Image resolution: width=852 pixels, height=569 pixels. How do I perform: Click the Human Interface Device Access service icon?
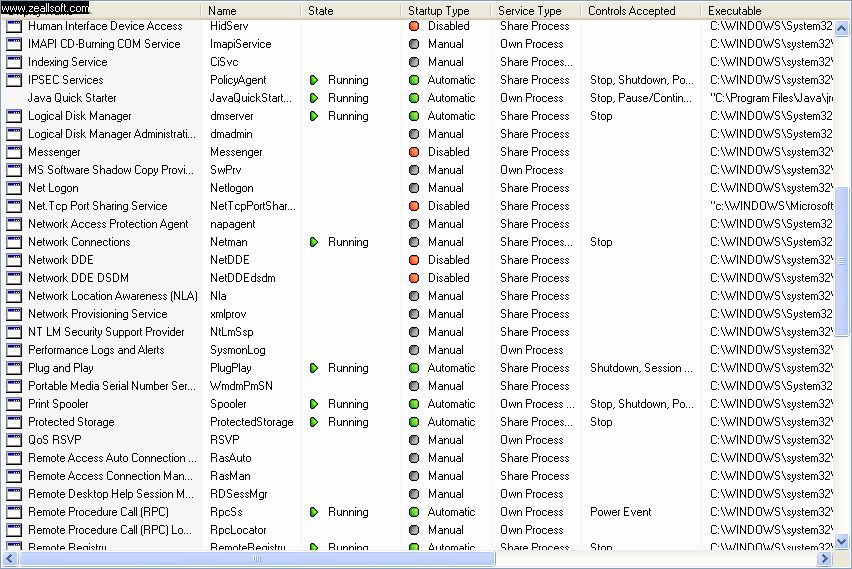[14, 26]
